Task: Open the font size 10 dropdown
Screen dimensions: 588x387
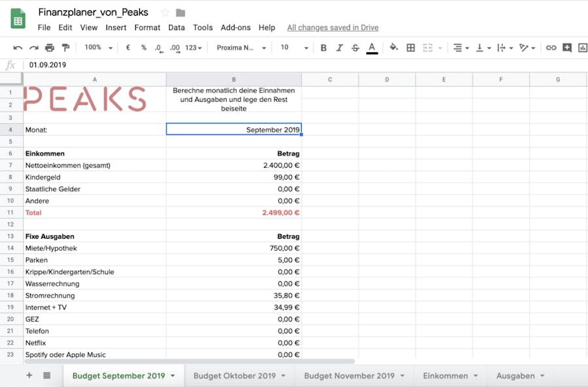Action: [294, 48]
